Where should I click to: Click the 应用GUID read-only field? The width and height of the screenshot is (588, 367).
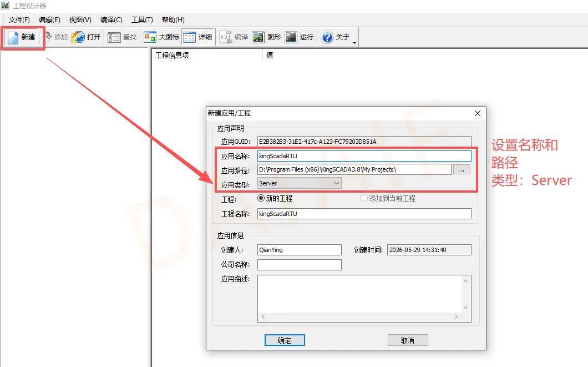click(364, 142)
